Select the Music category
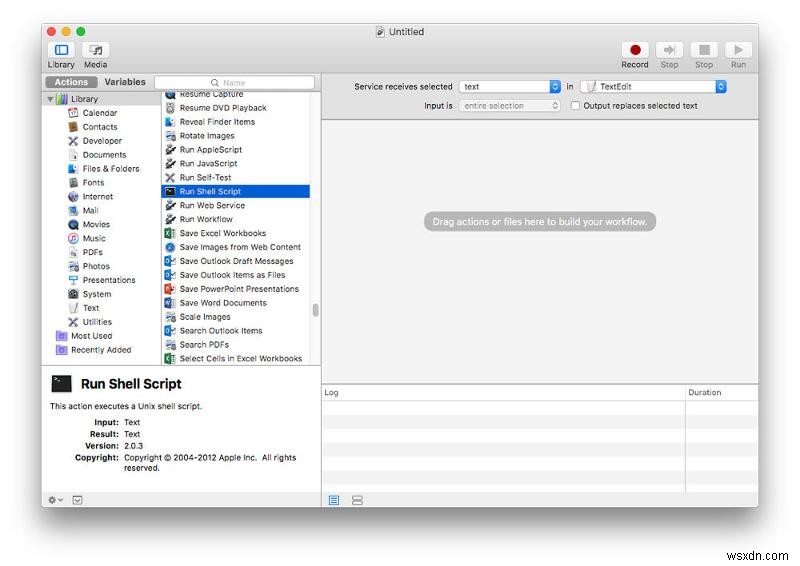The width and height of the screenshot is (800, 566). 94,238
